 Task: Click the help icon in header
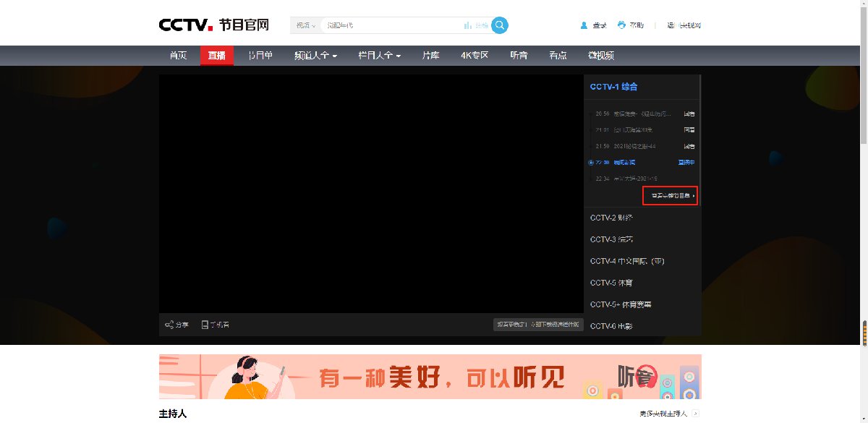[x=621, y=25]
